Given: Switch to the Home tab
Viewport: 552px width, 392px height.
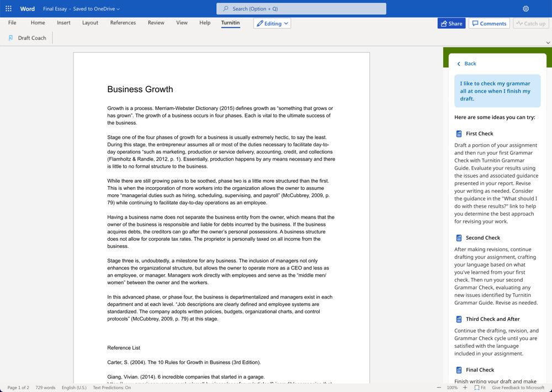Looking at the screenshot, I should pos(38,23).
